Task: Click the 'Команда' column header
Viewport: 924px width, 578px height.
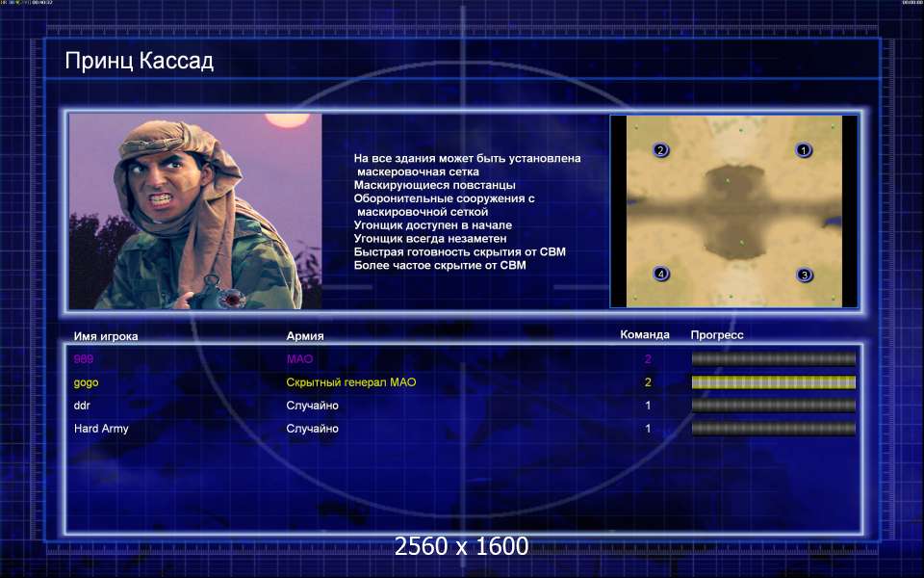Action: 645,334
